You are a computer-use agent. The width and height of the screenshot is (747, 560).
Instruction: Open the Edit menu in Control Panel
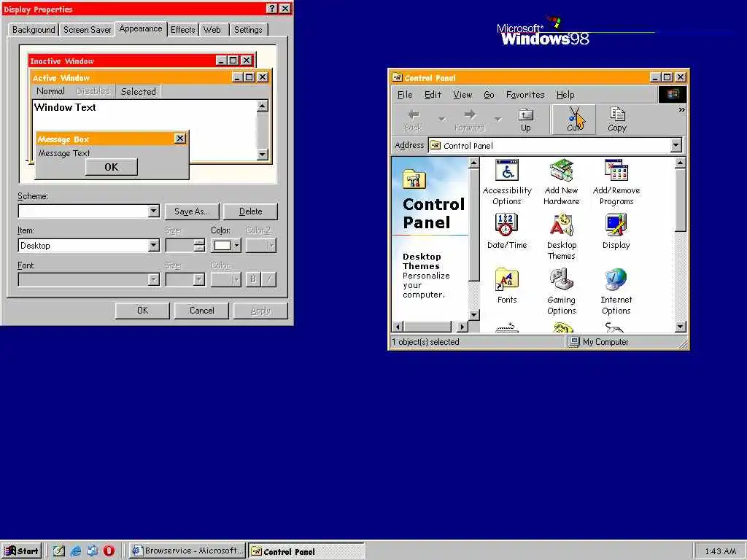click(x=433, y=95)
